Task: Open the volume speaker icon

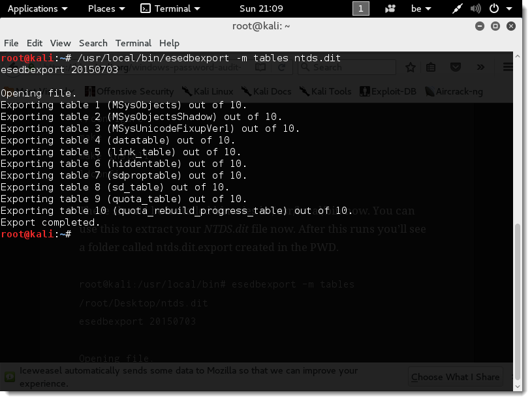Action: 476,8
